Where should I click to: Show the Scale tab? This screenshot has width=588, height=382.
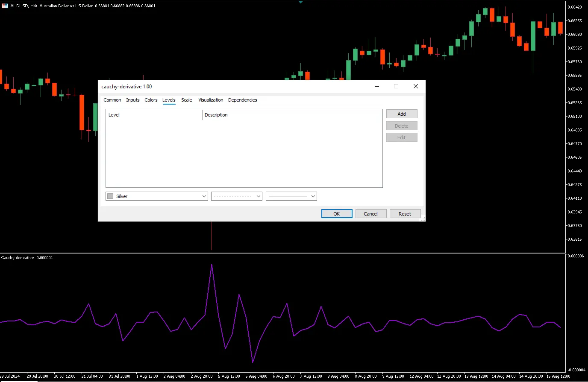pos(187,100)
